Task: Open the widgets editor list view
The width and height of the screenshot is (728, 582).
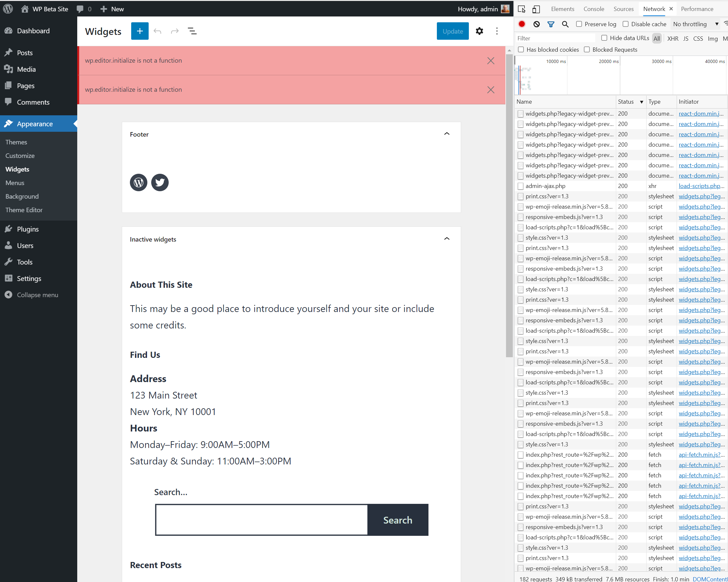Action: [x=192, y=31]
